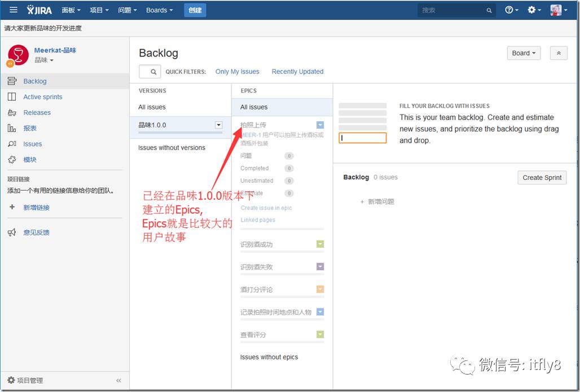Viewport: 580px width, 392px height.
Task: Collapse the sidebar with the double chevron
Action: pos(118,380)
